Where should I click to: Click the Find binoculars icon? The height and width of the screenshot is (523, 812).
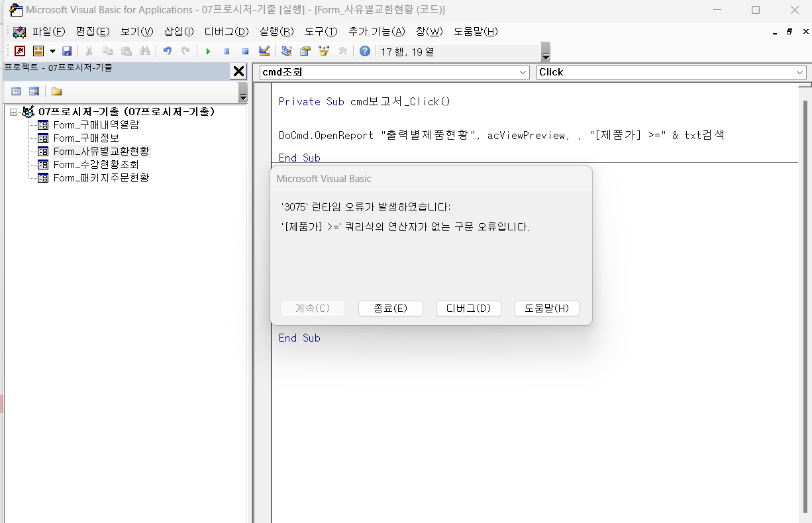pos(144,51)
